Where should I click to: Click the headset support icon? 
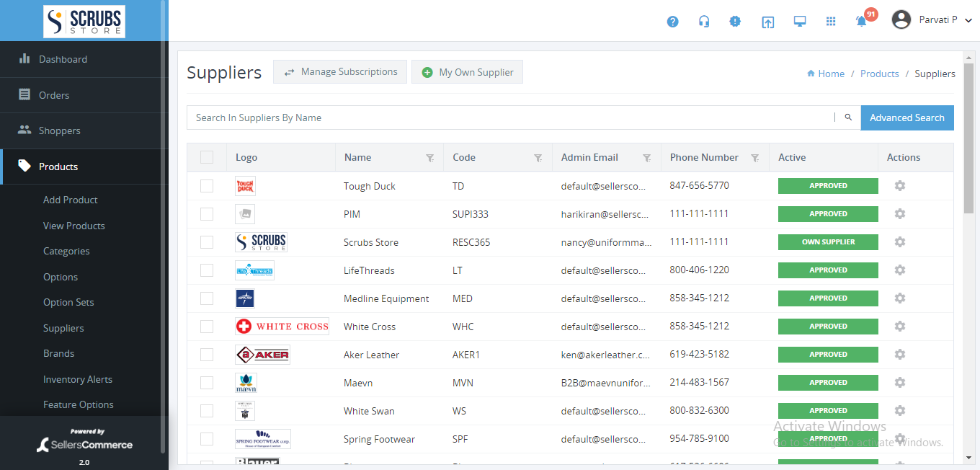click(x=704, y=21)
